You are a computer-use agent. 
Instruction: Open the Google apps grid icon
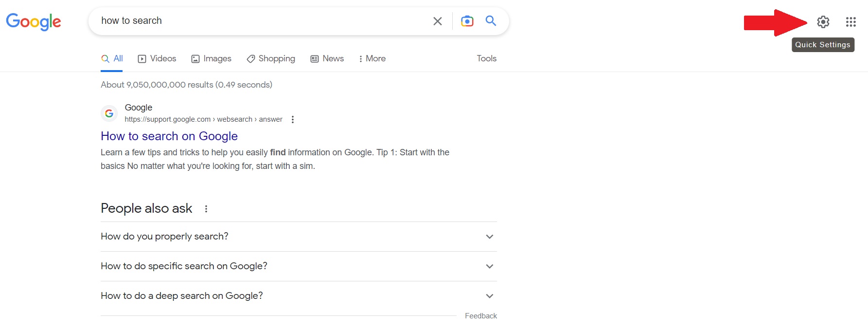tap(850, 22)
